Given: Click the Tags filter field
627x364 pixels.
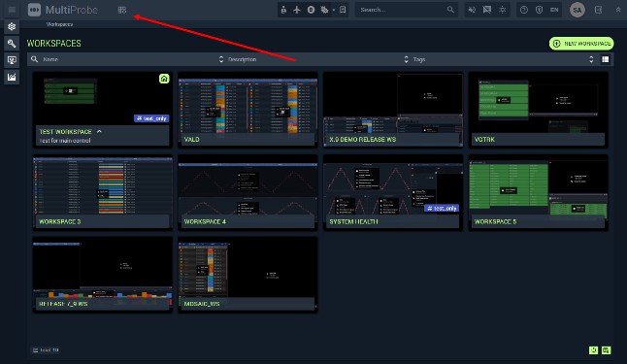Looking at the screenshot, I should [499, 59].
